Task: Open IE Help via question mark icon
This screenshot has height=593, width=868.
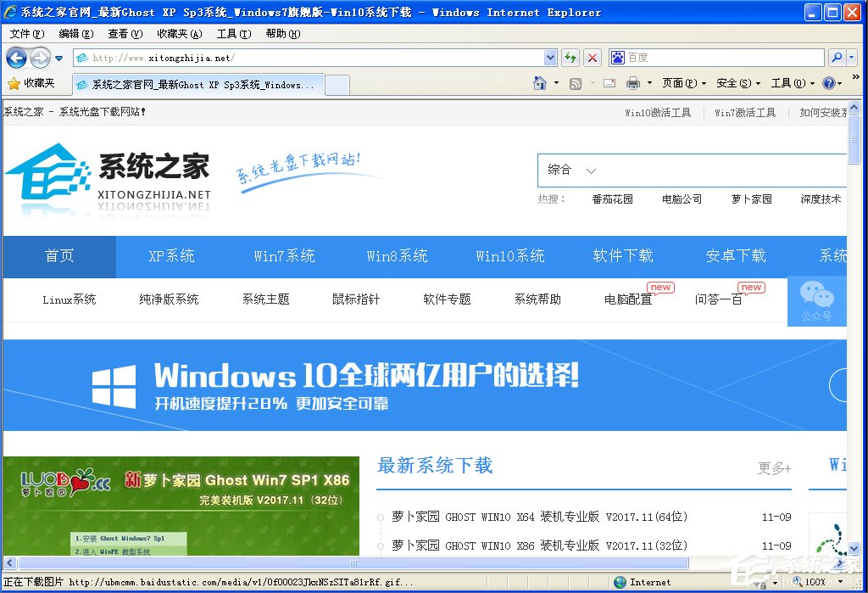Action: point(828,83)
